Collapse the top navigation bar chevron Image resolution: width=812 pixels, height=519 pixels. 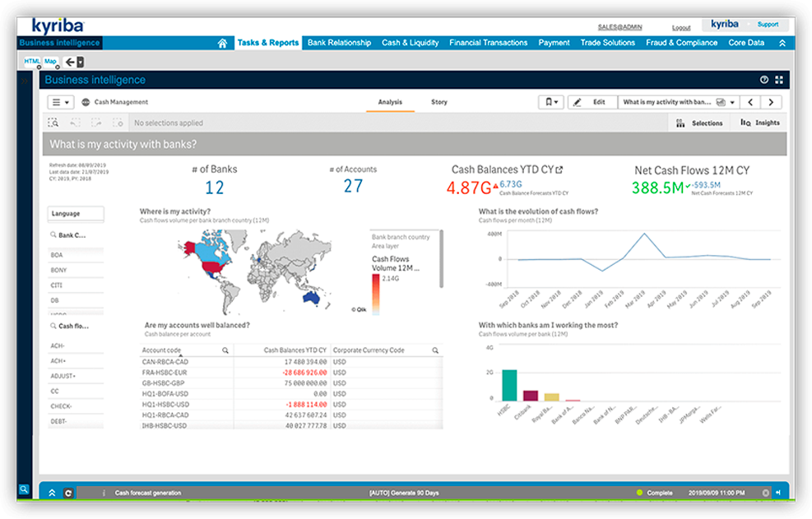coord(782,43)
